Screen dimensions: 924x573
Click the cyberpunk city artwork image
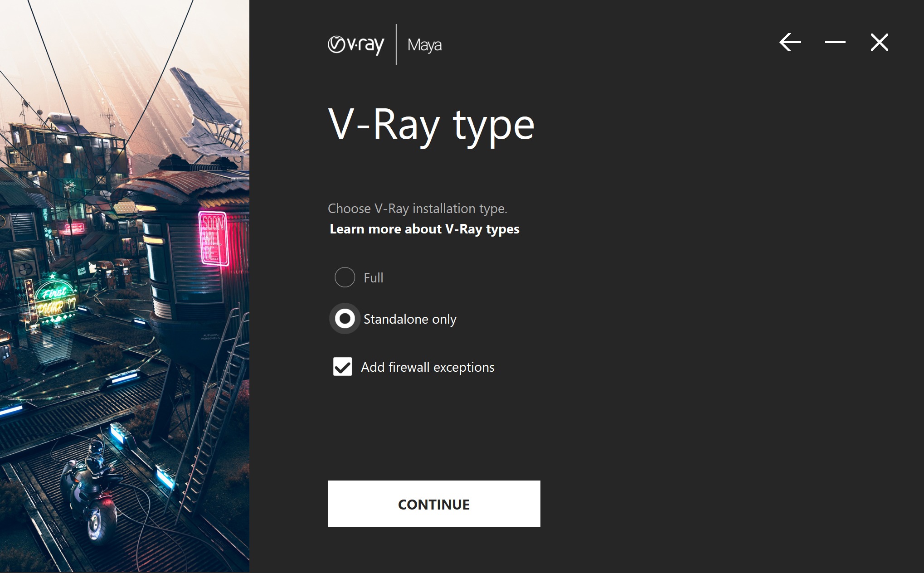point(125,286)
